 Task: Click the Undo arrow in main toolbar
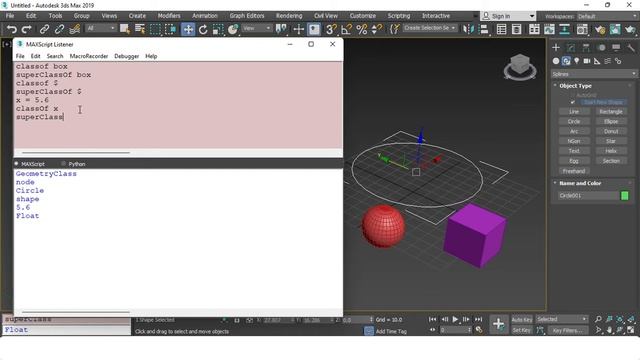coord(11,29)
